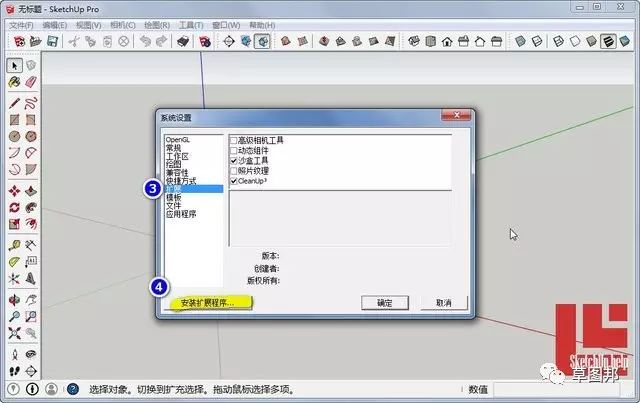Open the 编辑(E) menu
Viewport: 640px width, 403px height.
point(55,25)
